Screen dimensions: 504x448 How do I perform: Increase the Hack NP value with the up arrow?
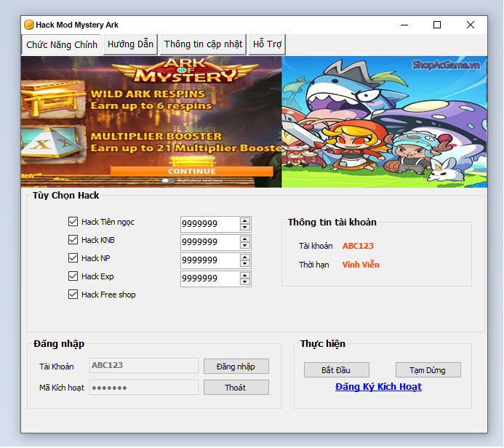[245, 257]
